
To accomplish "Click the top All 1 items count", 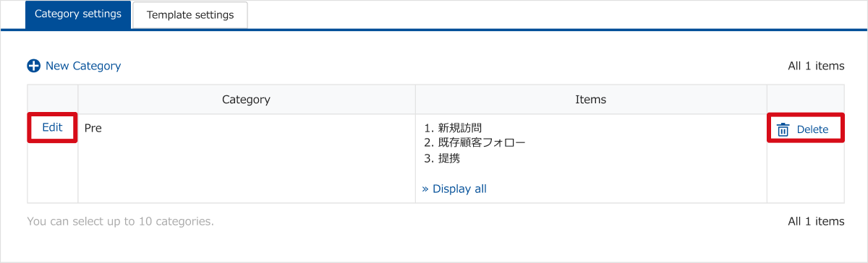I will pos(816,66).
